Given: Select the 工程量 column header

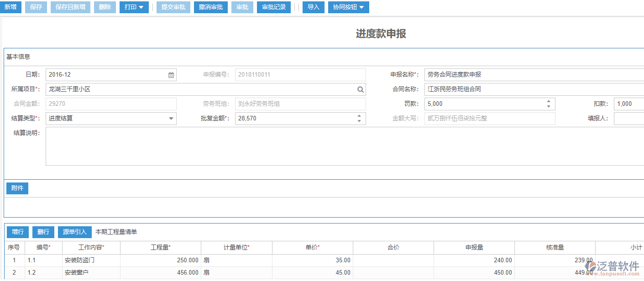Looking at the screenshot, I should [160, 248].
